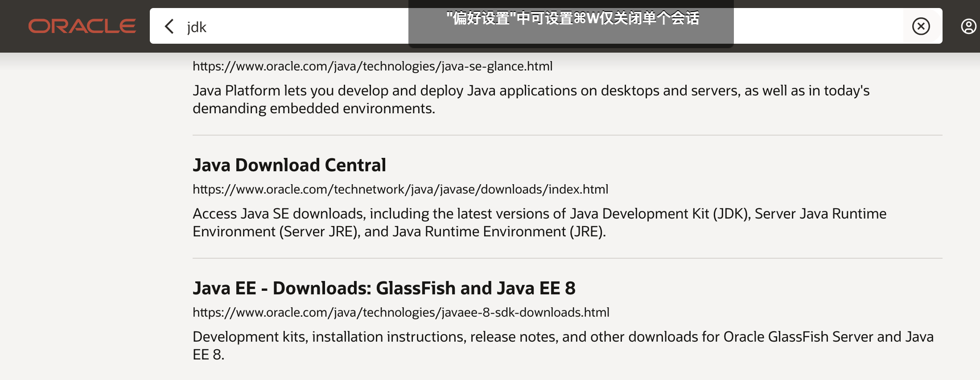Viewport: 980px width, 380px height.
Task: Click the java-se-glance.html URL
Action: click(x=372, y=66)
